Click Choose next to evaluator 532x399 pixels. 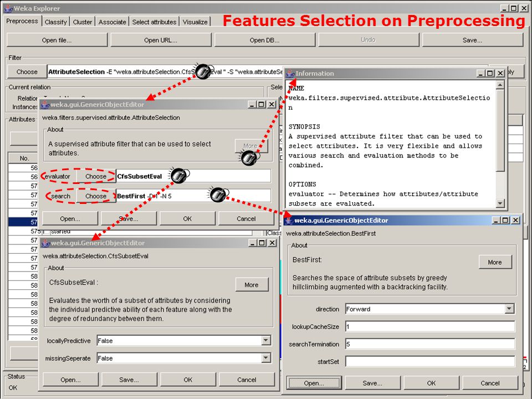(x=96, y=176)
